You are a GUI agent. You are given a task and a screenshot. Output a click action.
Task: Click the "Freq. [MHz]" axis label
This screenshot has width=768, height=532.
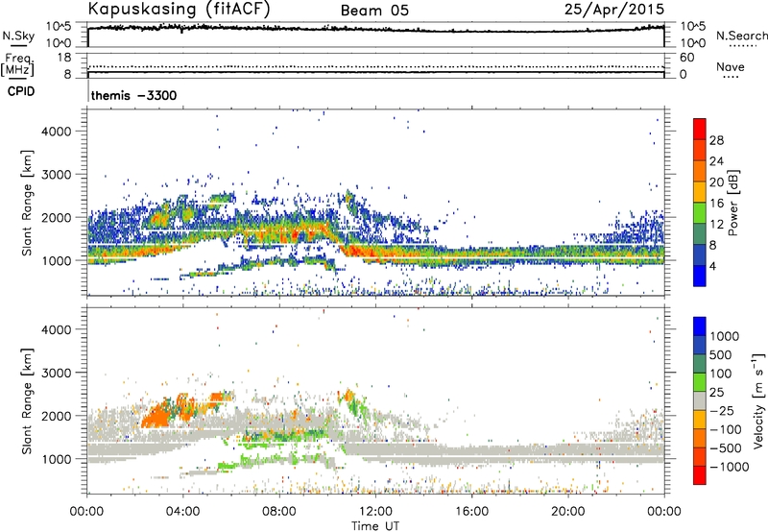coord(17,65)
